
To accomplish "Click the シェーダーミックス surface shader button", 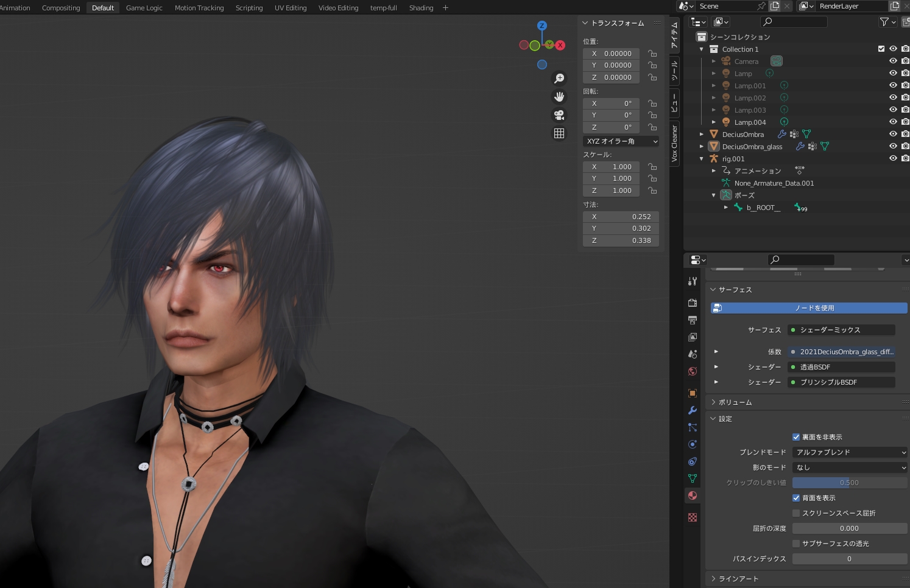I will (x=841, y=330).
